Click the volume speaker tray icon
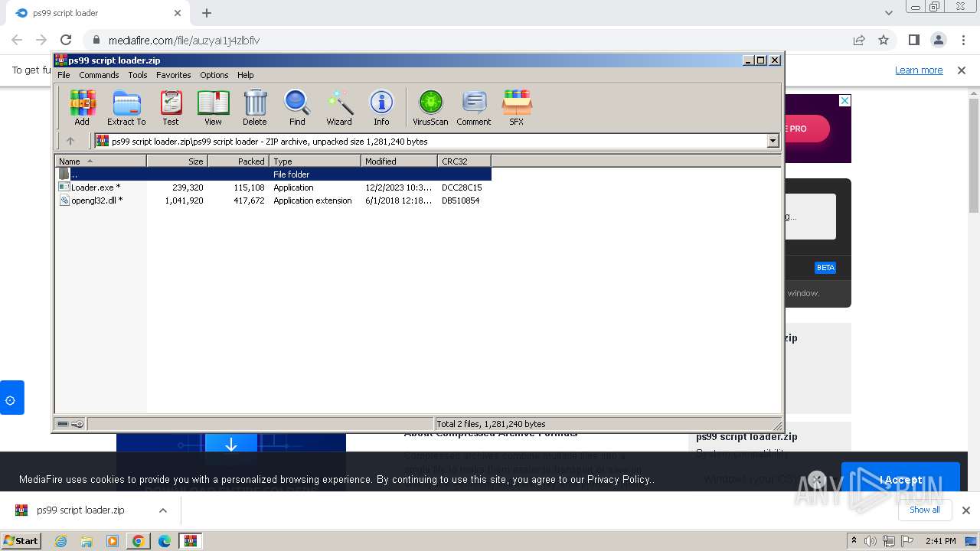The width and height of the screenshot is (980, 551). 871,541
